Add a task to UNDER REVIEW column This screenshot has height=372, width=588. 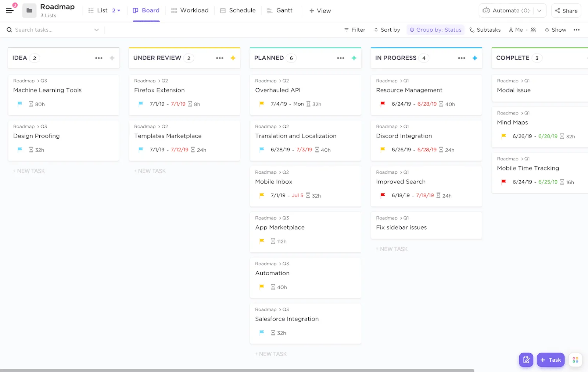pos(233,58)
